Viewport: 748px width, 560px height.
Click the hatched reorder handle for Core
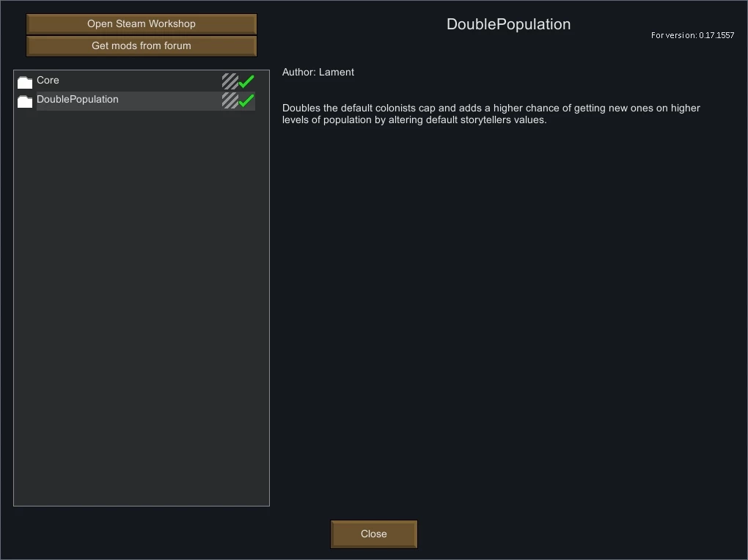[x=230, y=81]
